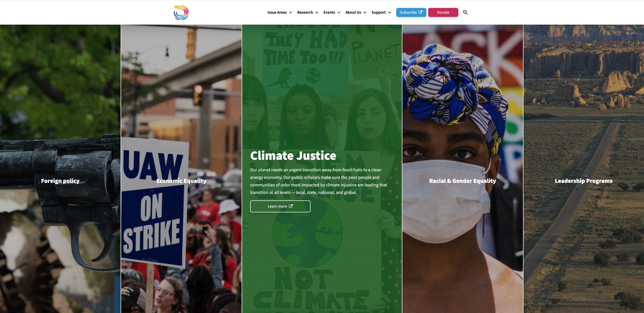Click the Donate button
This screenshot has height=313, width=644.
click(x=443, y=12)
